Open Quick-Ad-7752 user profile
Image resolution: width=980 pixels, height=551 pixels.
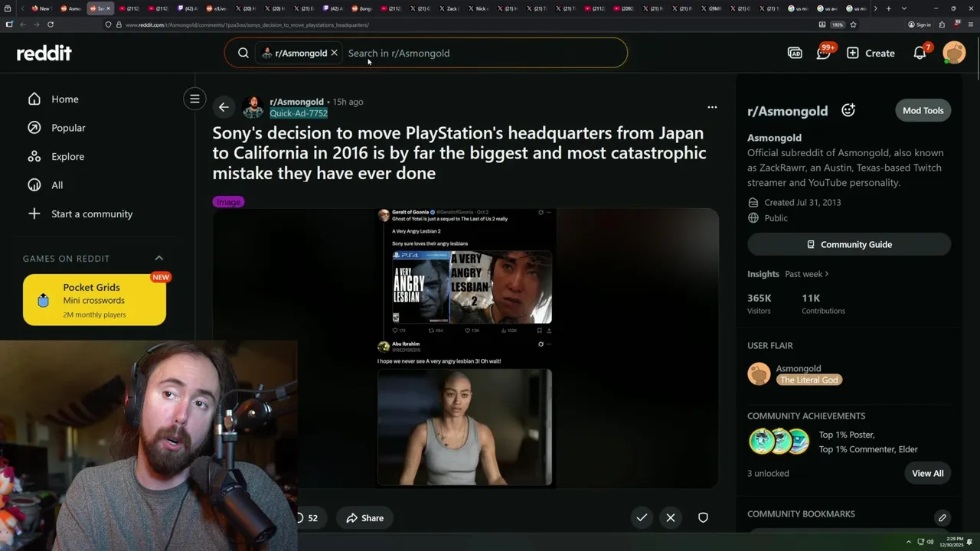[299, 113]
